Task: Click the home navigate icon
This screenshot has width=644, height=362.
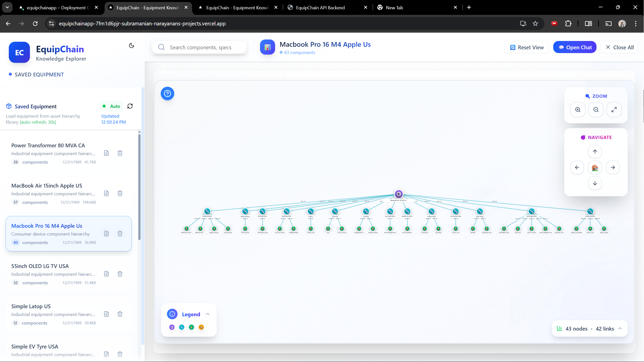Action: pyautogui.click(x=595, y=167)
